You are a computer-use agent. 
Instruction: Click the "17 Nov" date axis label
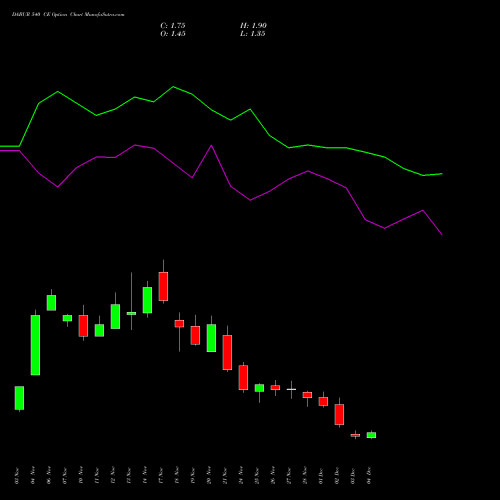(161, 476)
